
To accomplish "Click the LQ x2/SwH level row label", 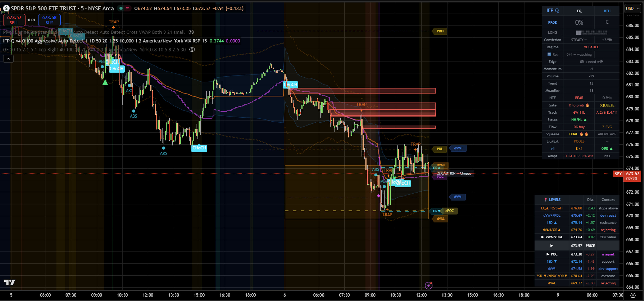I will (552, 208).
